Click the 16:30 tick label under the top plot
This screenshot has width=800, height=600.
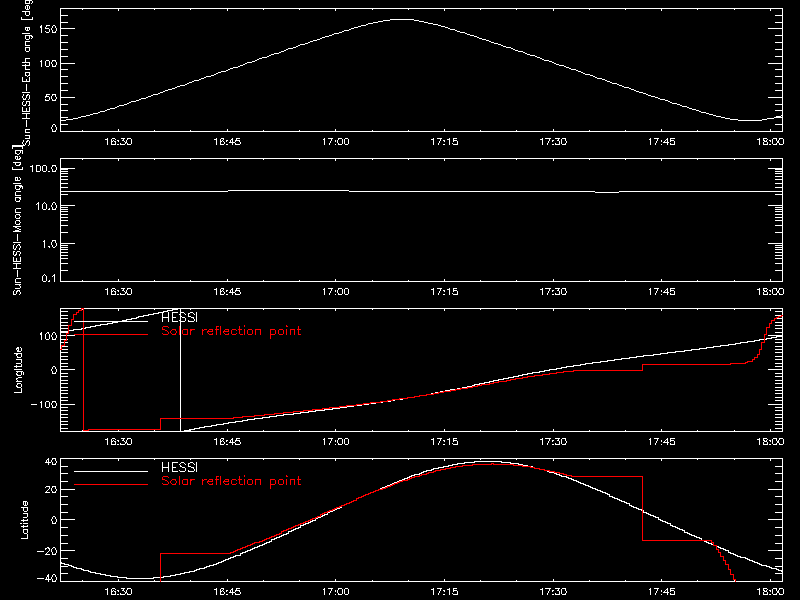118,142
